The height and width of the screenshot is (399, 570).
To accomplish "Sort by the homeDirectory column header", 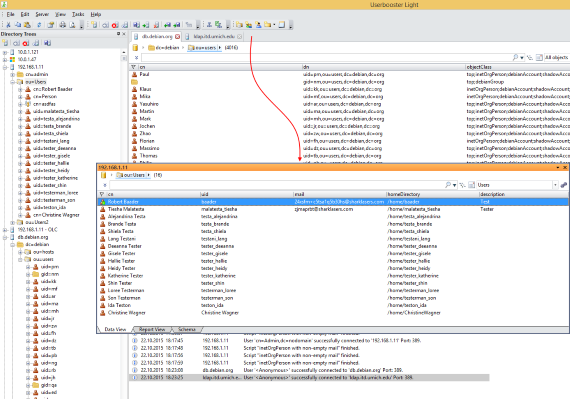I will click(404, 194).
